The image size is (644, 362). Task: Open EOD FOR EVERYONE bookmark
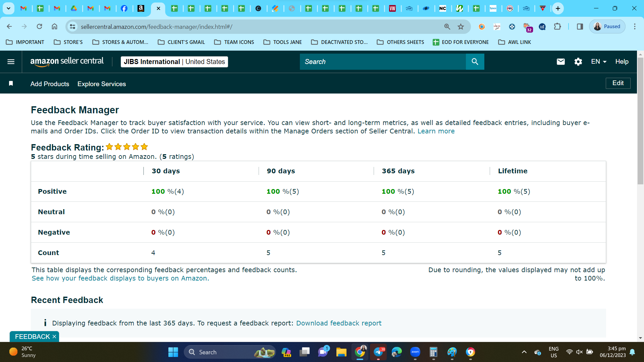pos(461,42)
